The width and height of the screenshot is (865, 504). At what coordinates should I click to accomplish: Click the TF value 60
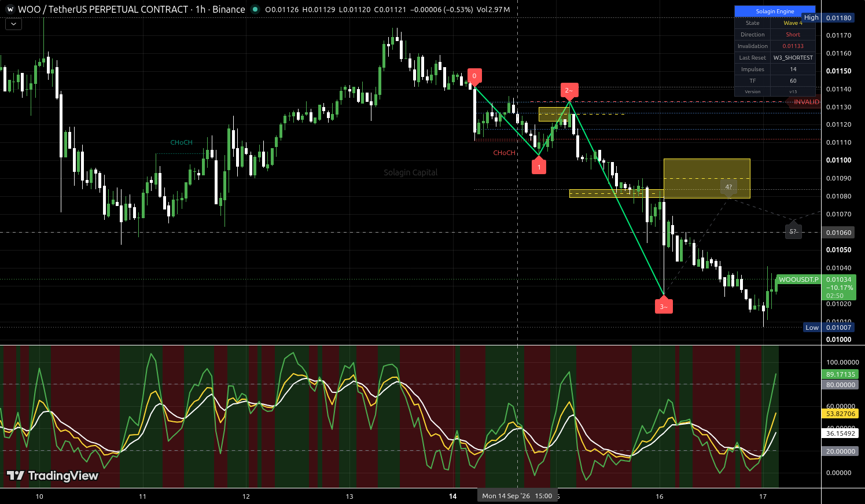793,81
